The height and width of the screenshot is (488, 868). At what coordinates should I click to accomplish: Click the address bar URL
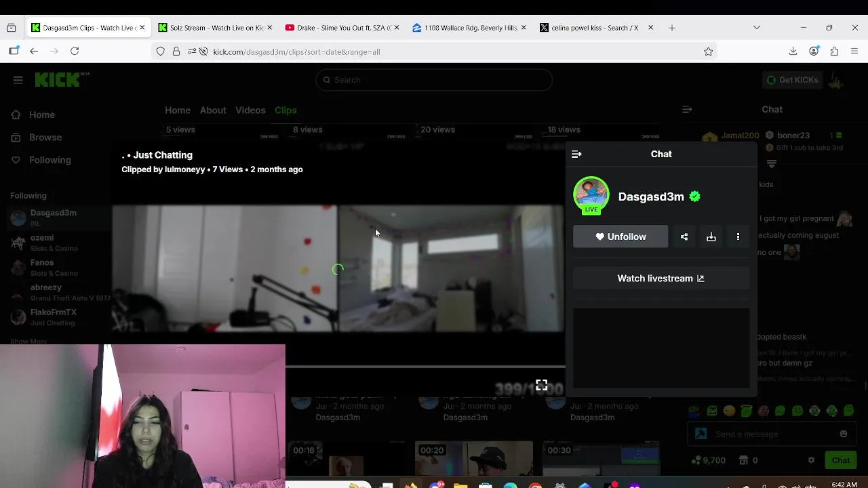(x=296, y=52)
